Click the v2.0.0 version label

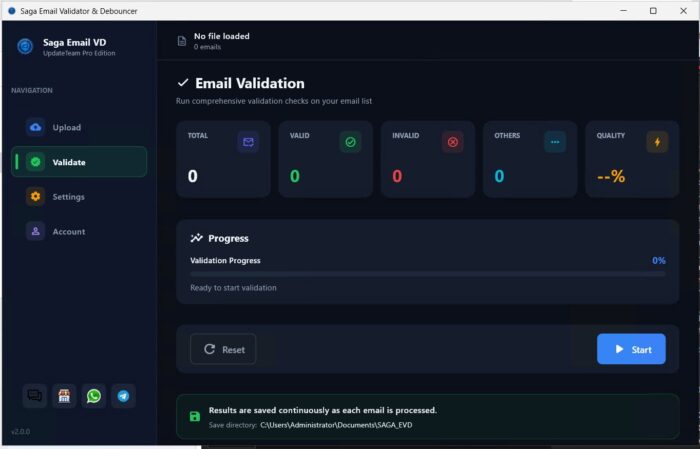21,432
